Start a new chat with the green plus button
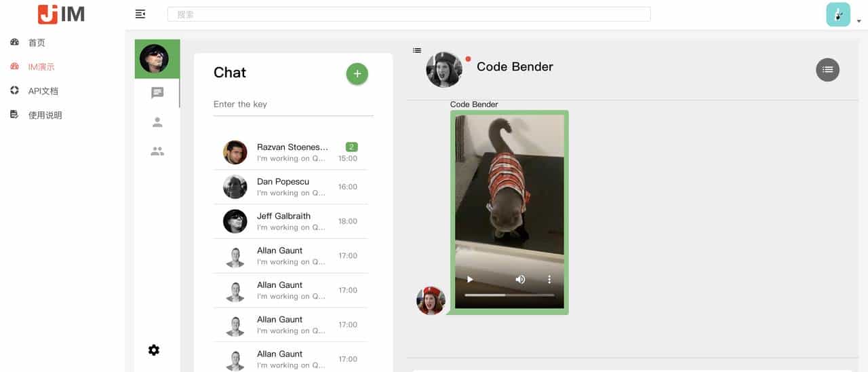The image size is (868, 372). click(357, 74)
